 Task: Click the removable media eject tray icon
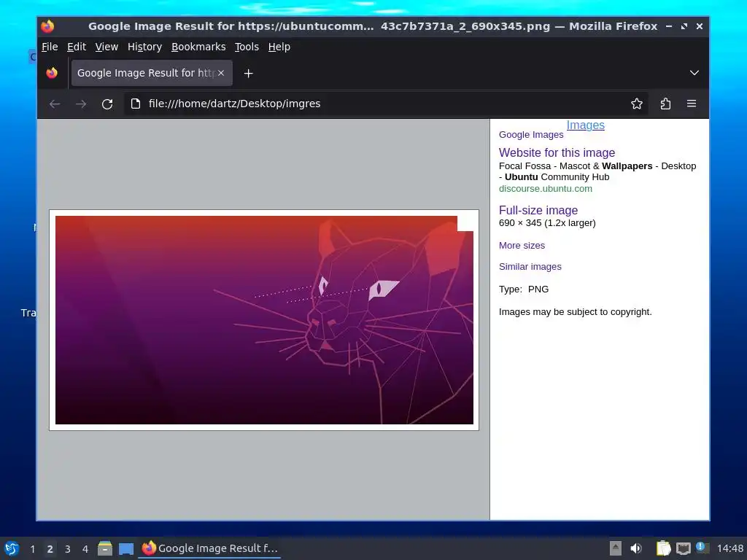pos(615,548)
